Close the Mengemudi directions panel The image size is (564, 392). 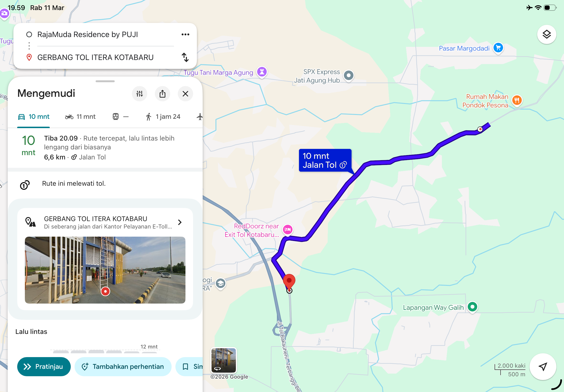[185, 94]
